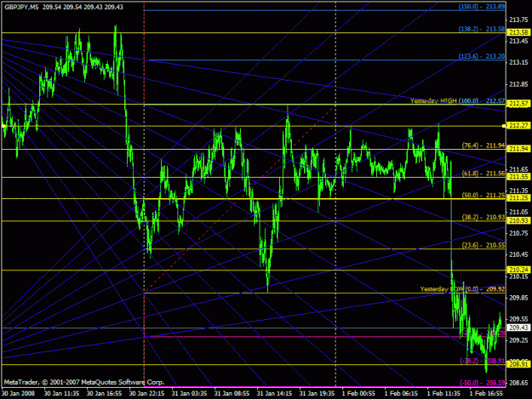Select the (150.0) - 213.89 Fibonacci label
The width and height of the screenshot is (532, 399).
pos(482,7)
